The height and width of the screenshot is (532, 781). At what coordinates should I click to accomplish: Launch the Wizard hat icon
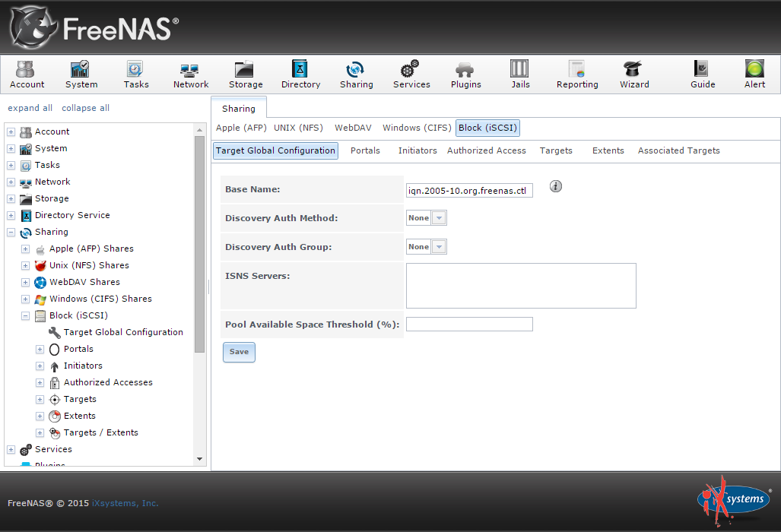633,70
